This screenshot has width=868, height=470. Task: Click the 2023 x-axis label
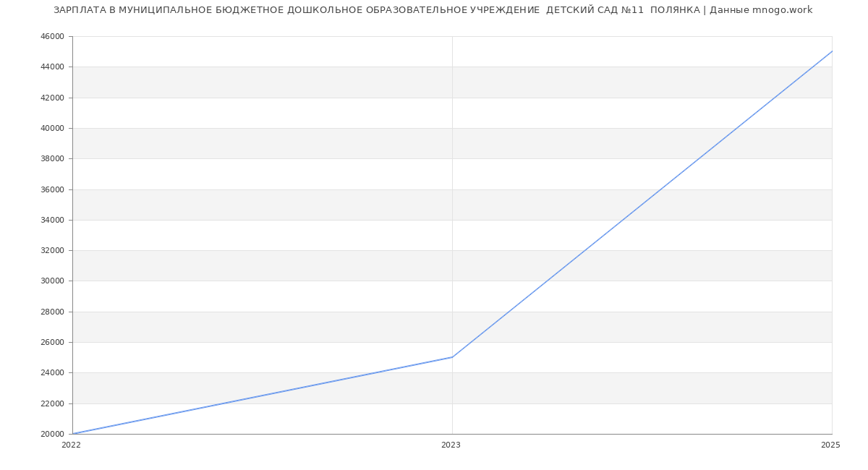click(x=451, y=445)
